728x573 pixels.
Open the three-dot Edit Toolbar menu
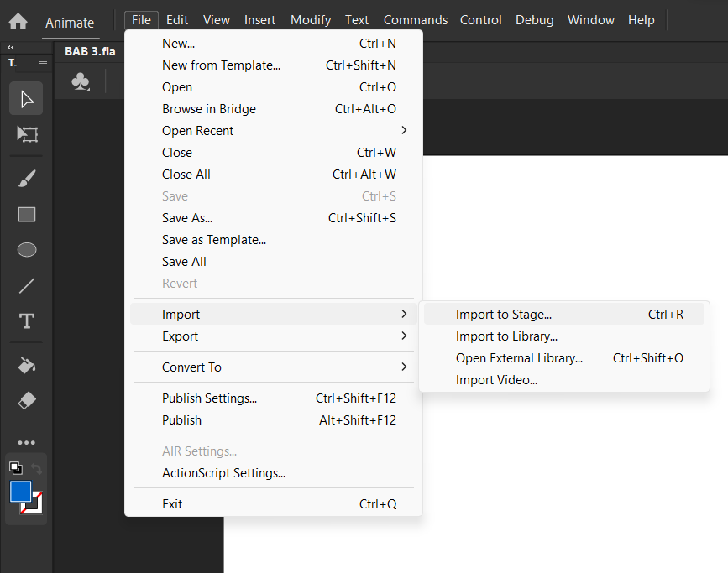(27, 443)
